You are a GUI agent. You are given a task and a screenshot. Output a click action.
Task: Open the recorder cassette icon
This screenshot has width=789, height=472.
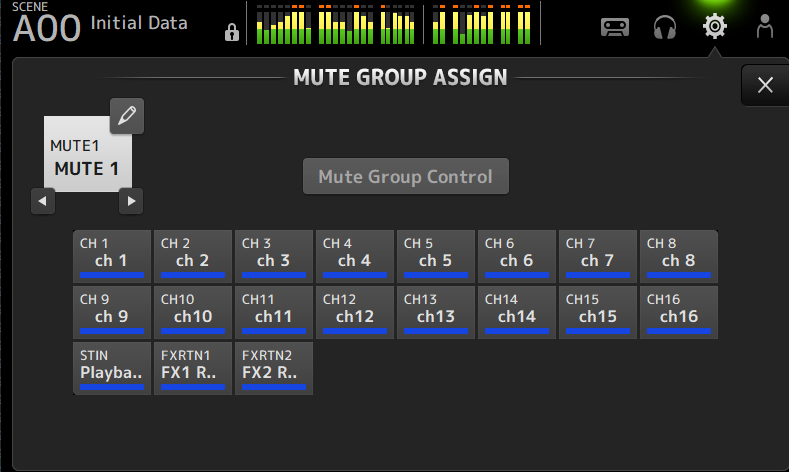[x=614, y=27]
